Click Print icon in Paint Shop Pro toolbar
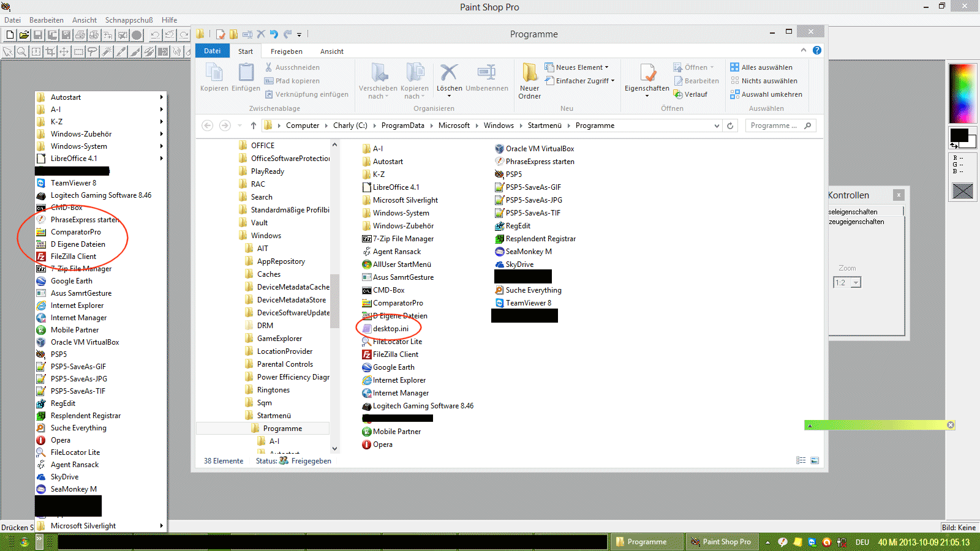This screenshot has height=551, width=980. (80, 35)
